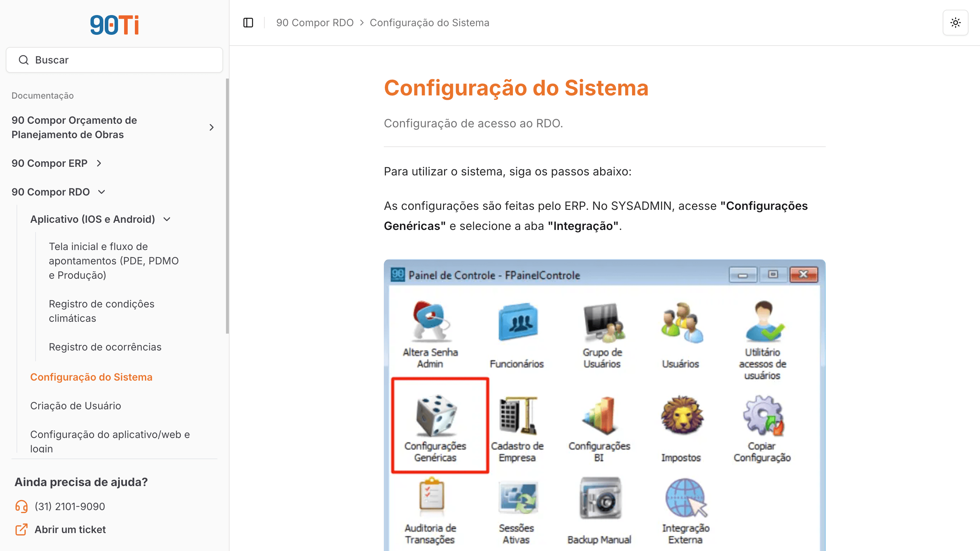Click the Cadastro de Empresa building icon
The height and width of the screenshot is (551, 980).
point(518,415)
